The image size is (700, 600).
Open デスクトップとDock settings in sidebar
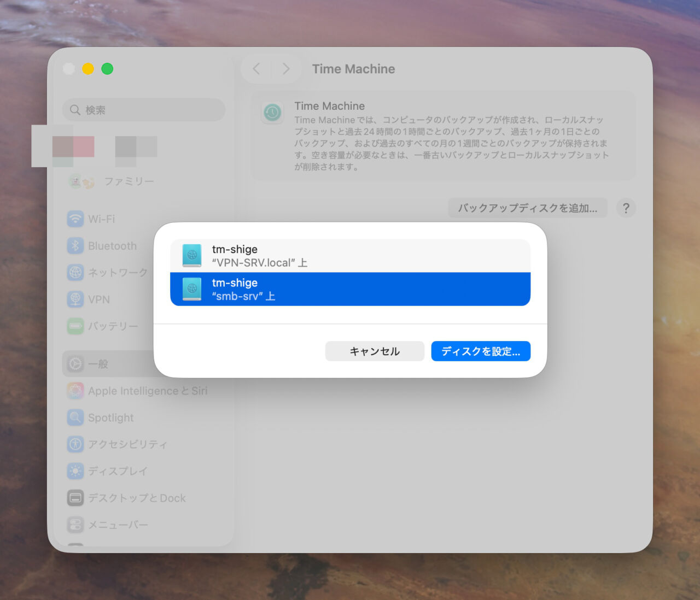[144, 498]
